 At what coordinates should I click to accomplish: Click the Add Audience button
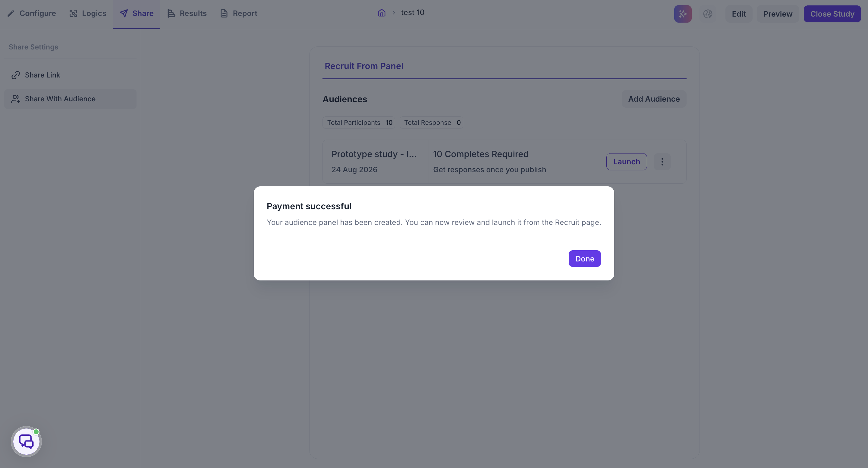pyautogui.click(x=654, y=99)
